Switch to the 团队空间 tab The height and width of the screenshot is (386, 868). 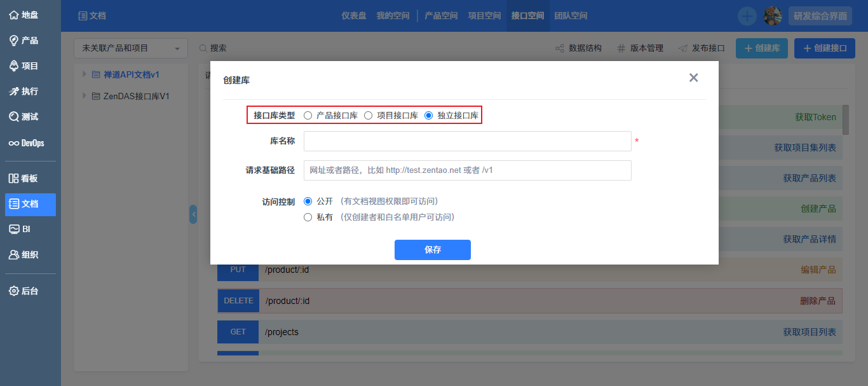(571, 16)
